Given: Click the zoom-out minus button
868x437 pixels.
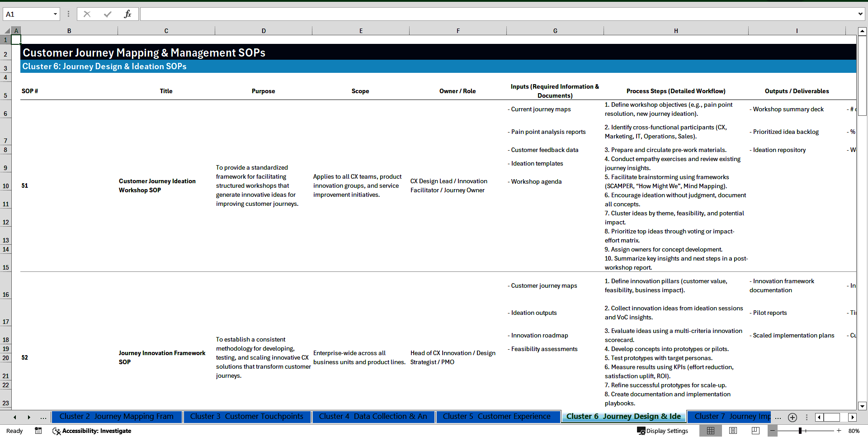Looking at the screenshot, I should point(773,431).
